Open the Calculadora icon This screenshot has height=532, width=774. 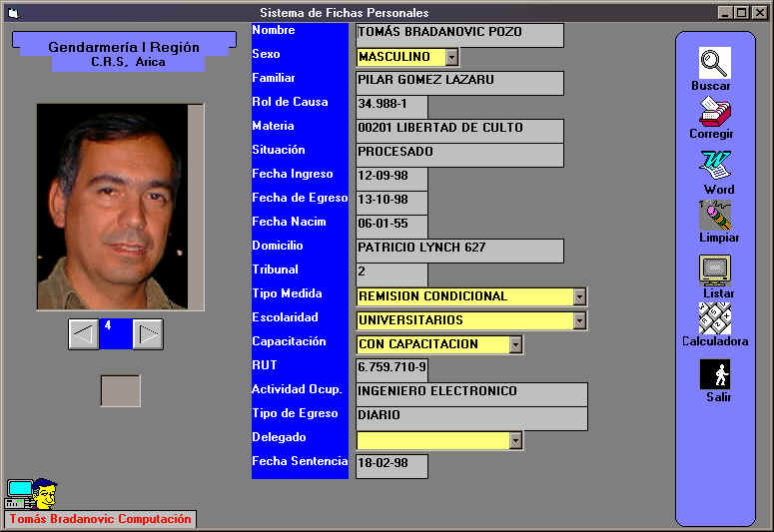coord(715,318)
